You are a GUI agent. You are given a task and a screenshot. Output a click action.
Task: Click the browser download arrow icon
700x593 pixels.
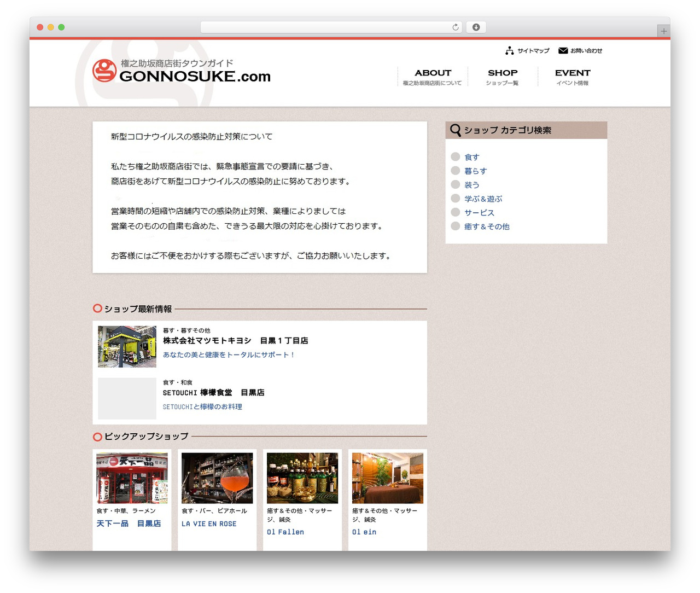coord(476,27)
